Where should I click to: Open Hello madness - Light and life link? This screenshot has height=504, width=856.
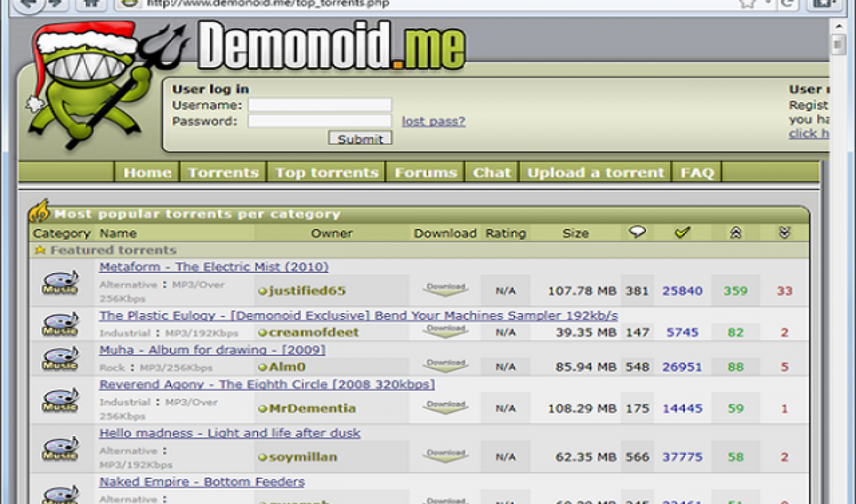click(x=230, y=433)
